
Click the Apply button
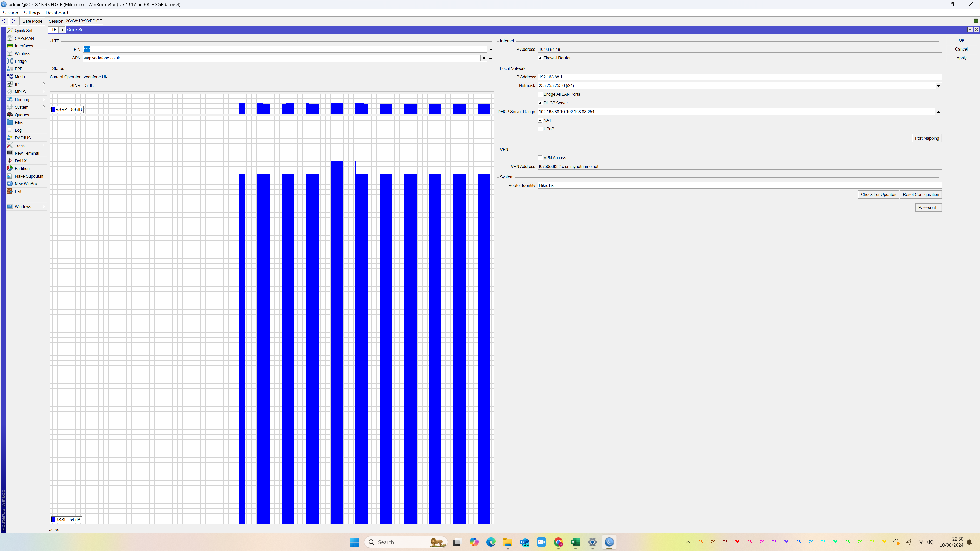point(961,58)
